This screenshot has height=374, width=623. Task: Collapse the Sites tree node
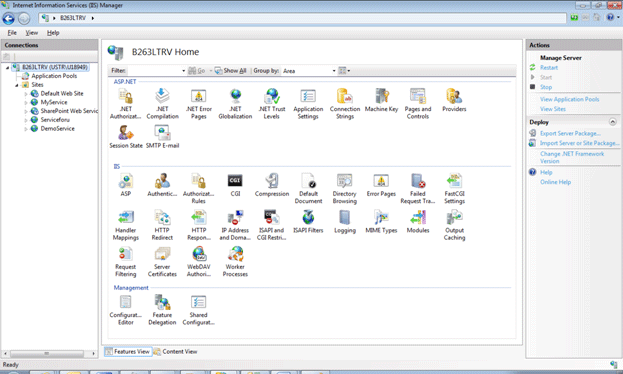tap(17, 85)
